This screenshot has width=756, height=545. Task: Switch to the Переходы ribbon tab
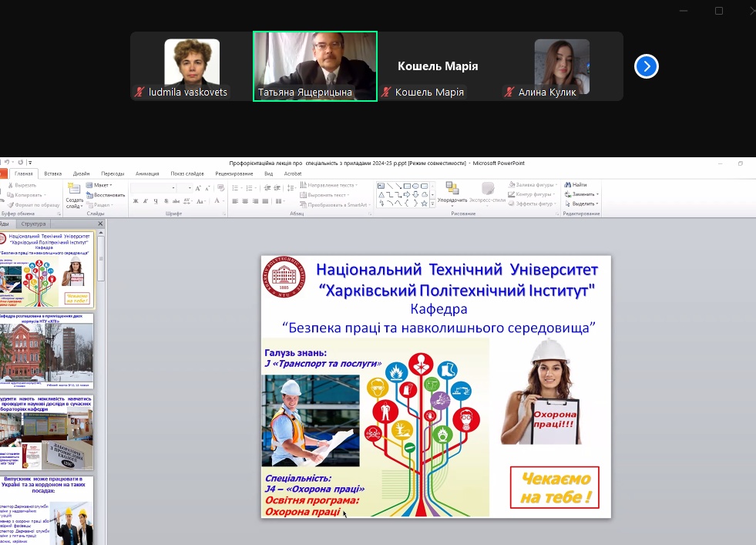click(113, 173)
